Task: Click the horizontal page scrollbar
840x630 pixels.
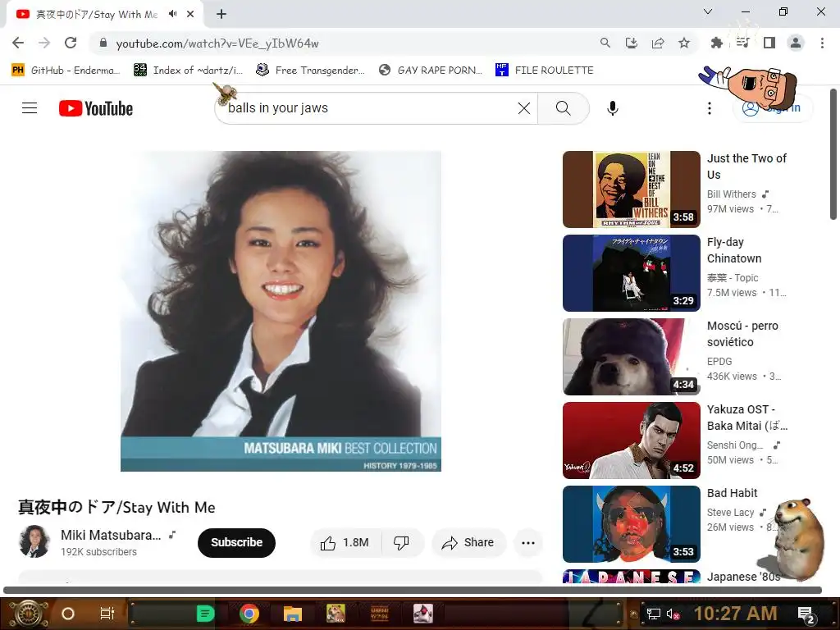Action: pos(413,591)
